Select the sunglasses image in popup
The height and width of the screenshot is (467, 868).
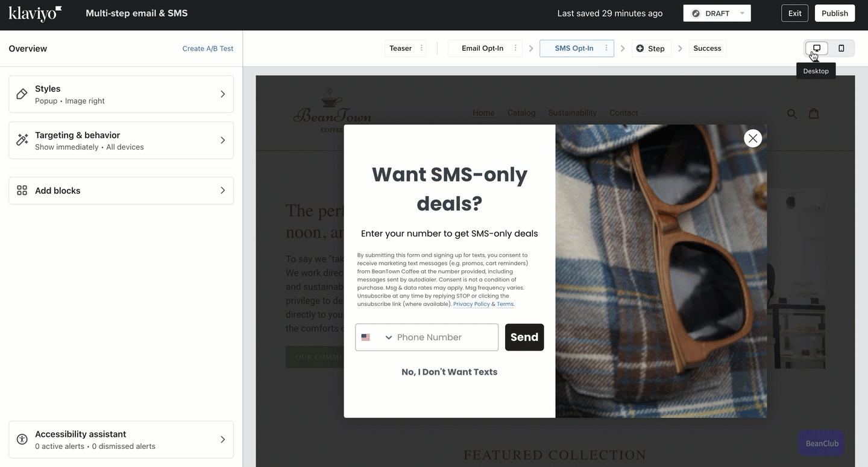(x=661, y=271)
